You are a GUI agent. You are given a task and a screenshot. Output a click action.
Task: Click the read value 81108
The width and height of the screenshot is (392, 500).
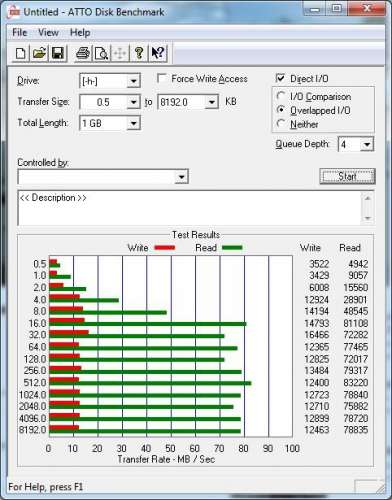point(356,323)
